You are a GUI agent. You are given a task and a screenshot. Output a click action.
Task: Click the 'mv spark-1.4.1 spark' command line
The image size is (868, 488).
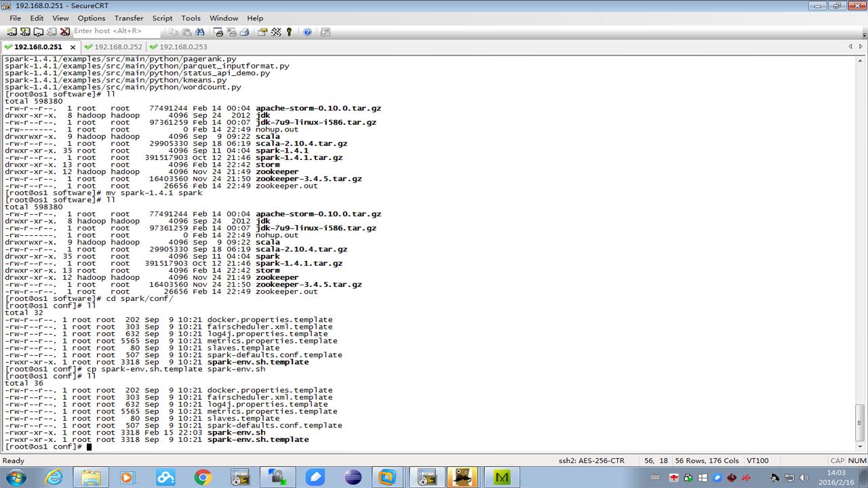pyautogui.click(x=154, y=192)
